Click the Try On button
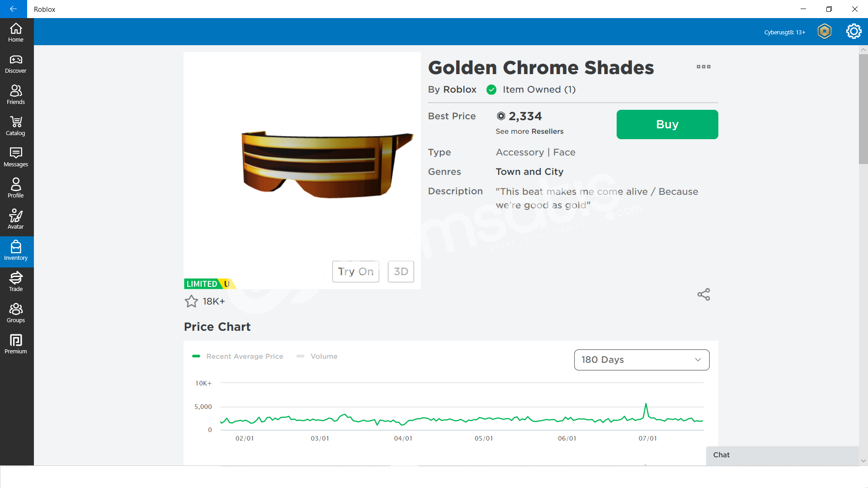This screenshot has width=868, height=488. tap(356, 272)
